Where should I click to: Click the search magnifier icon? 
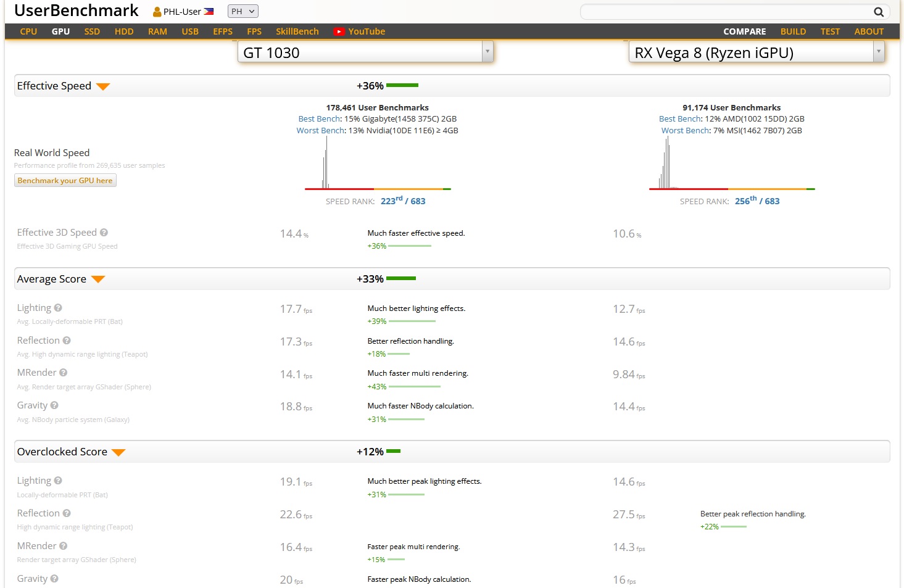click(879, 12)
